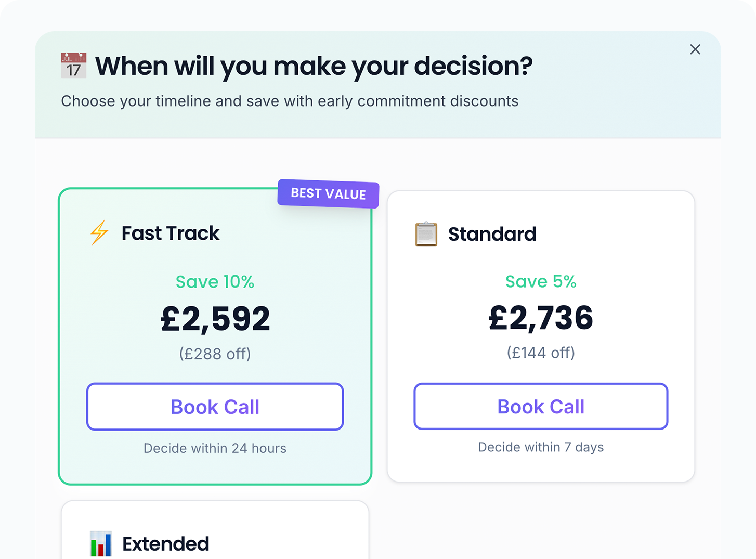
Task: Select the Extended plan title
Action: click(165, 544)
